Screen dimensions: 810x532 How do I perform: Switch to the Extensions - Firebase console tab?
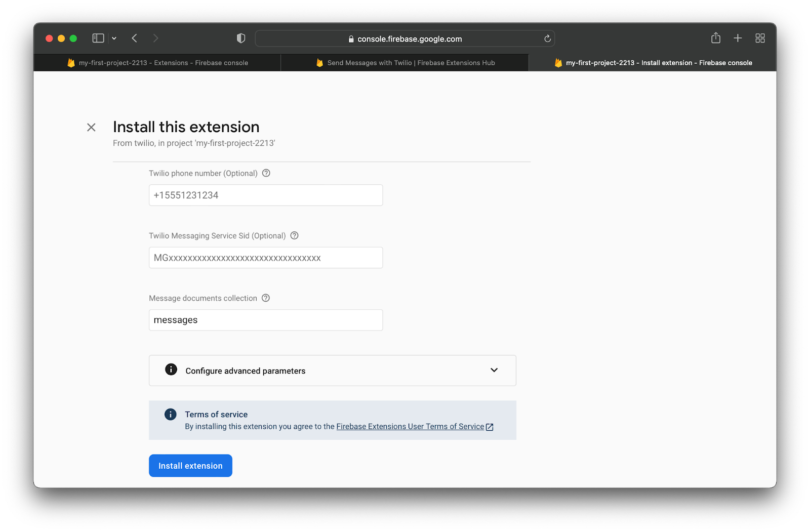[157, 63]
